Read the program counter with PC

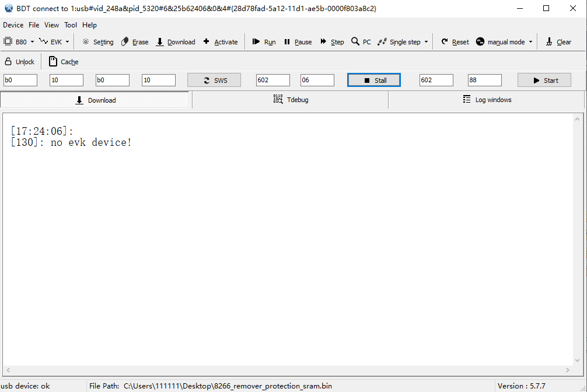coord(361,42)
